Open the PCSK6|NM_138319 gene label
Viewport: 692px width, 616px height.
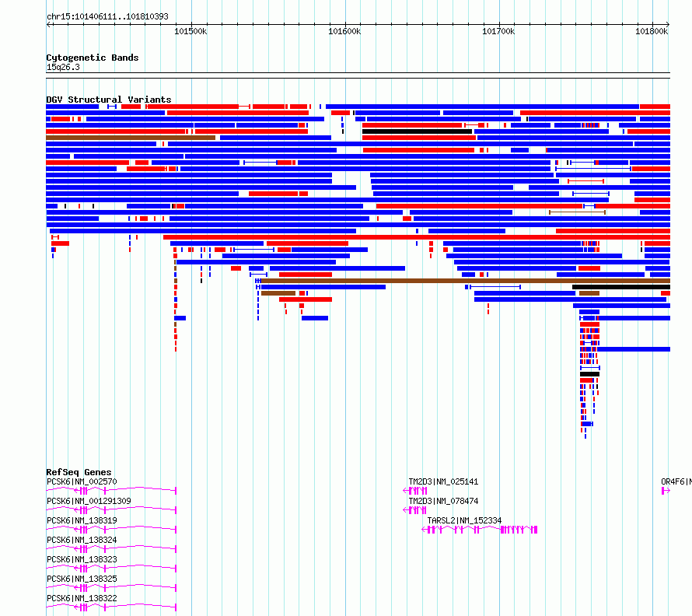(82, 520)
